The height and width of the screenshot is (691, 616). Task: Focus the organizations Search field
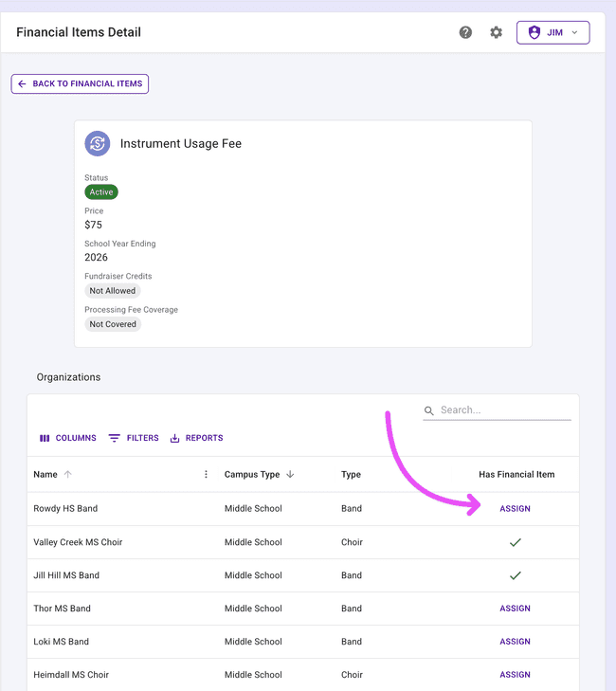pos(497,410)
